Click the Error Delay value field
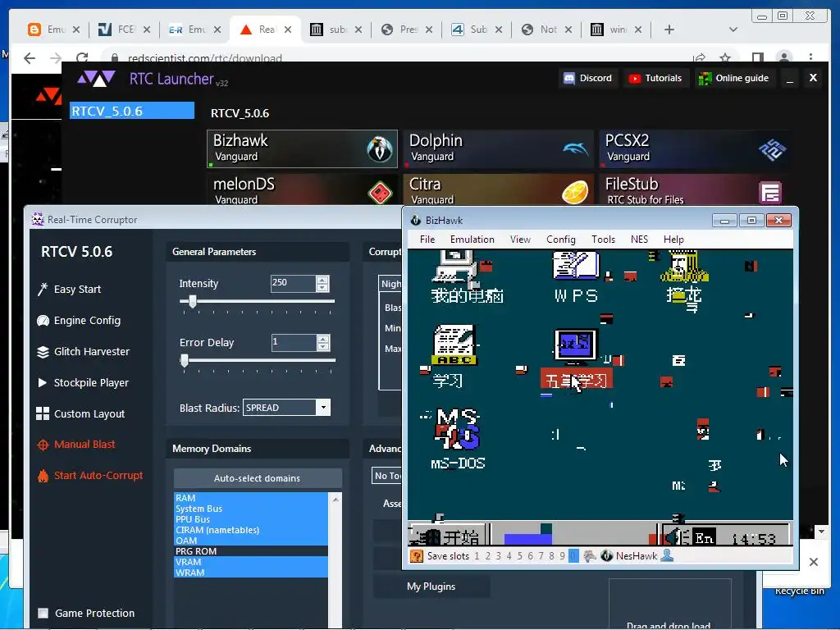The image size is (840, 630). [x=294, y=342]
